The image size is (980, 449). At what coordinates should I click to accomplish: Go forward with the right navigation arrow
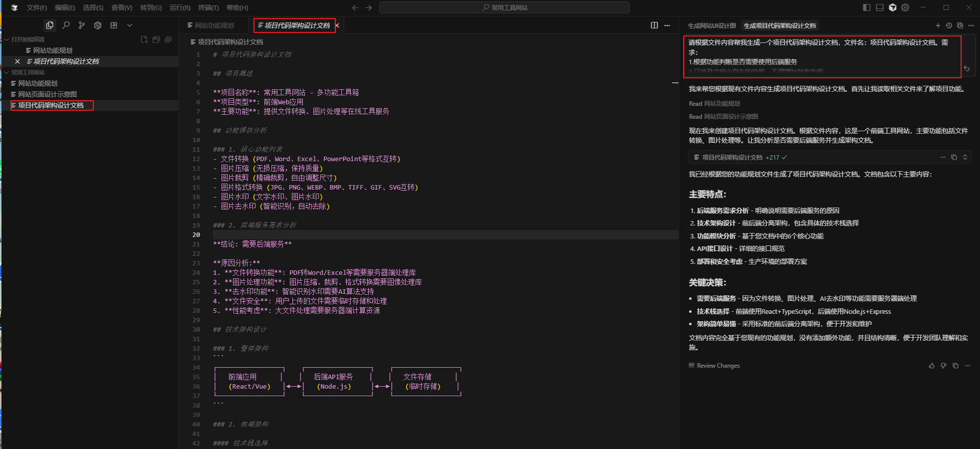(369, 7)
